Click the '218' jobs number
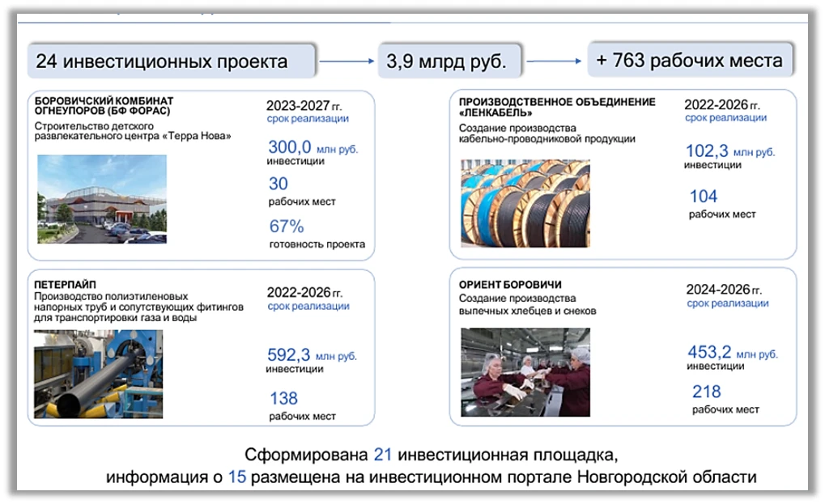 706,392
